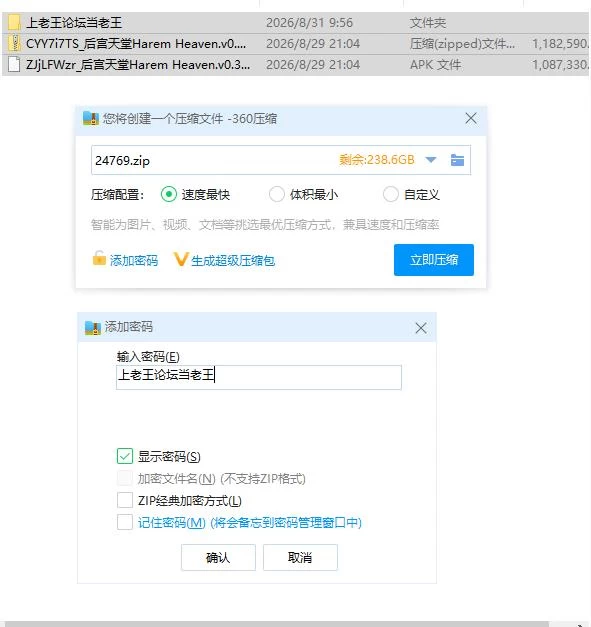The height and width of the screenshot is (627, 591).
Task: Click the size value 1,087,330
Action: [x=561, y=64]
